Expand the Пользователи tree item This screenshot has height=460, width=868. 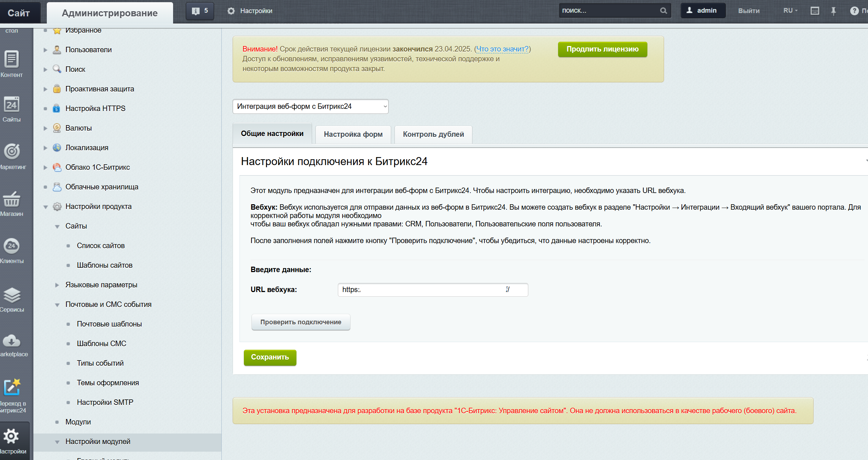point(45,50)
